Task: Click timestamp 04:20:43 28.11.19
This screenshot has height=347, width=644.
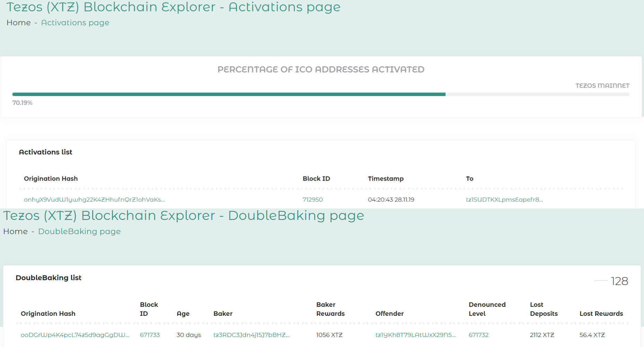Action: click(x=391, y=199)
